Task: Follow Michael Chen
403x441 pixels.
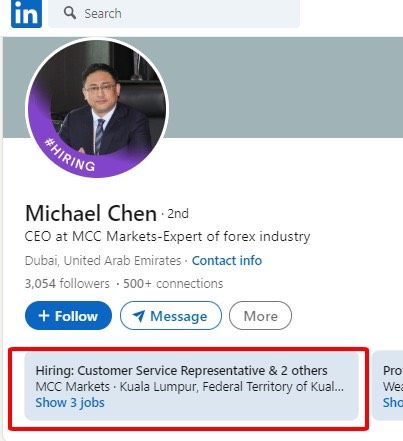Action: (68, 316)
